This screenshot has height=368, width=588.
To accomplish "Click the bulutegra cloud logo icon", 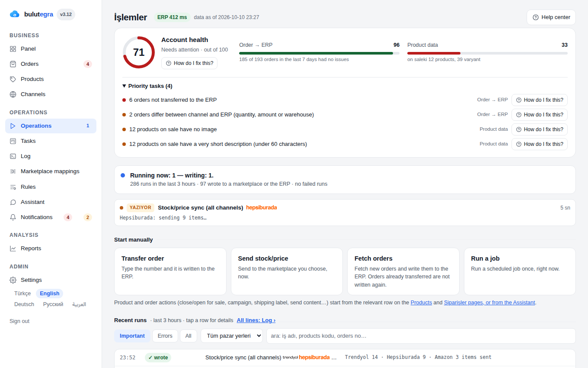I will (14, 14).
